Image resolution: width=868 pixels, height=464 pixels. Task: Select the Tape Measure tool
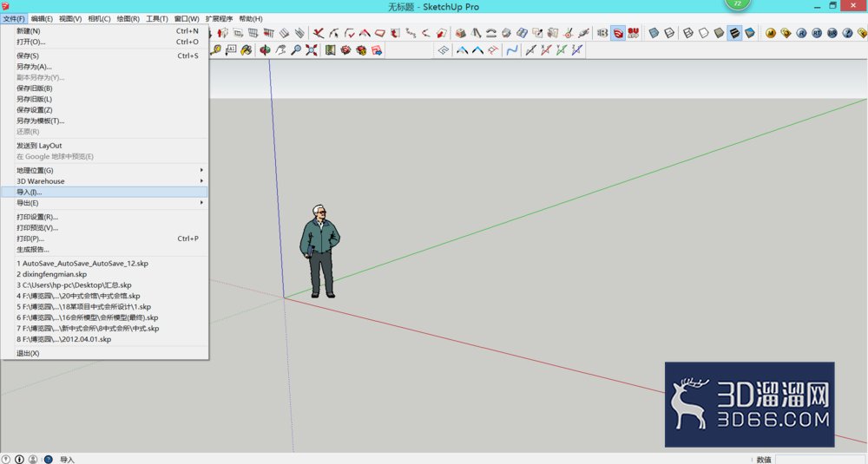[x=215, y=49]
